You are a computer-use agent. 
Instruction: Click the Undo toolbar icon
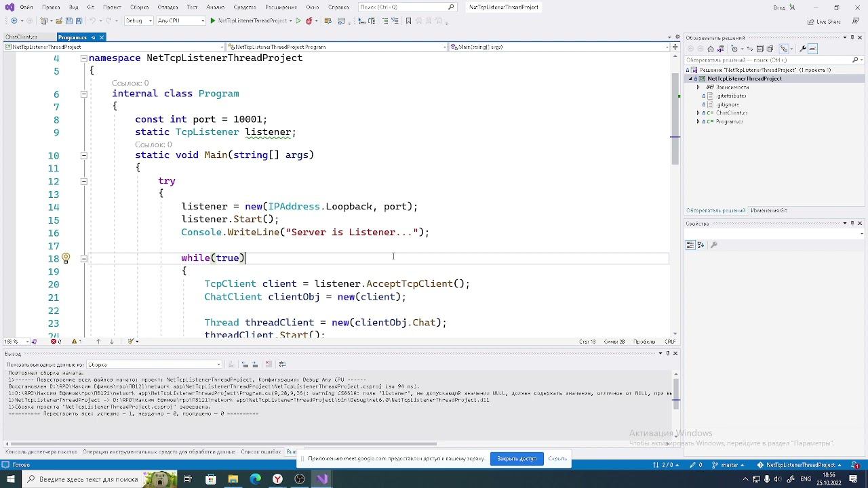(x=93, y=21)
